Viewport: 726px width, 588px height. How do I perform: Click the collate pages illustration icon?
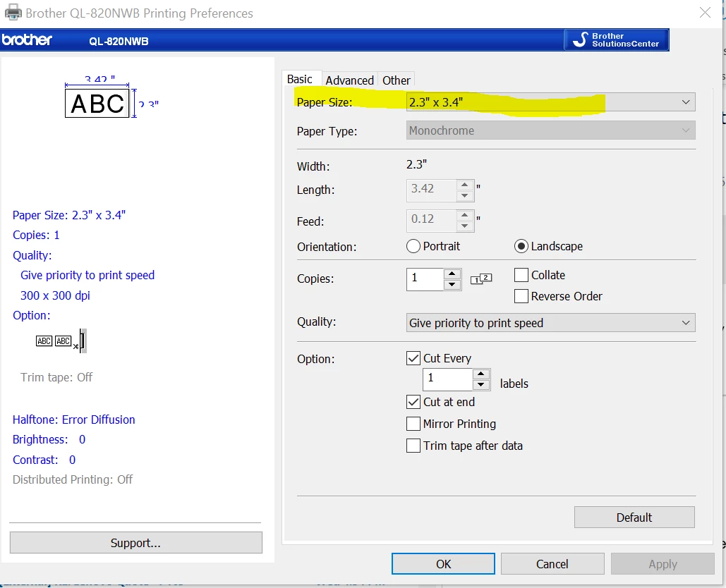pos(481,278)
